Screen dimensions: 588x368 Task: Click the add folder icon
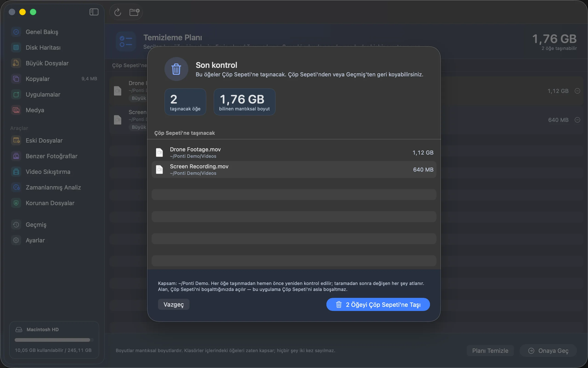coord(134,12)
